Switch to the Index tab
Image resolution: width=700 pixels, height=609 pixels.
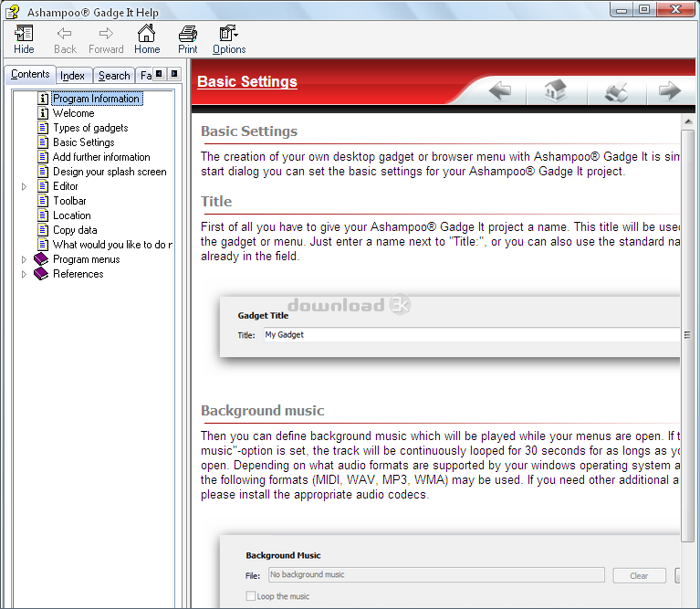[x=73, y=76]
